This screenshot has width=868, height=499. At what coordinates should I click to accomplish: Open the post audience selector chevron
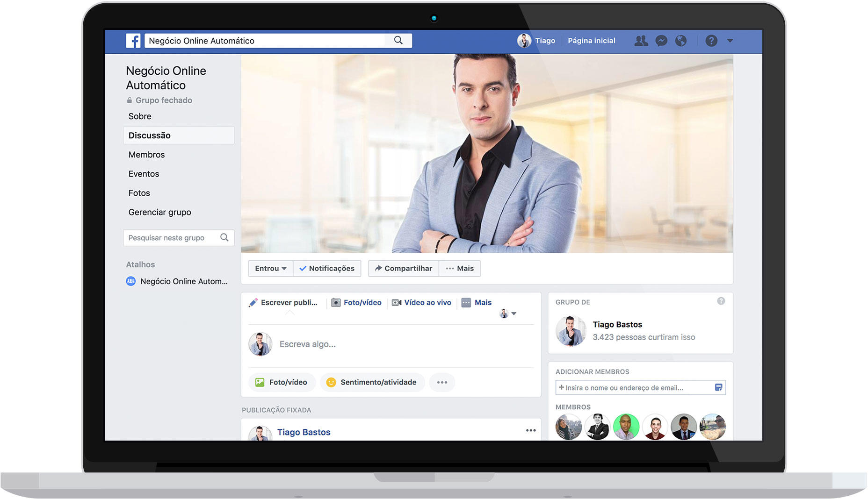pos(514,314)
